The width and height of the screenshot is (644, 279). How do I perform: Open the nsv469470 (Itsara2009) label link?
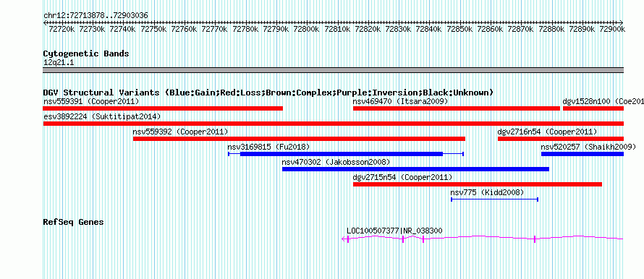point(400,101)
